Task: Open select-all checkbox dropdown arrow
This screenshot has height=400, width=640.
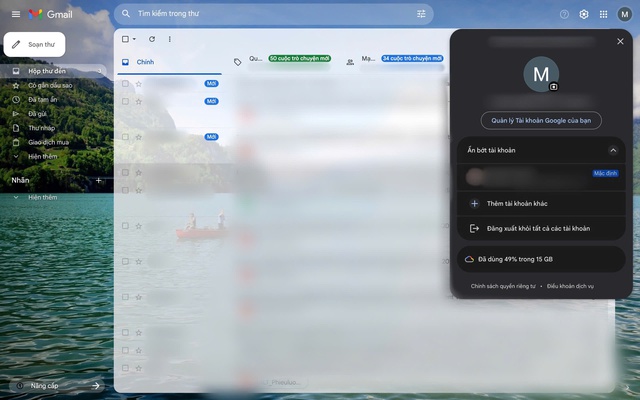Action: click(134, 39)
